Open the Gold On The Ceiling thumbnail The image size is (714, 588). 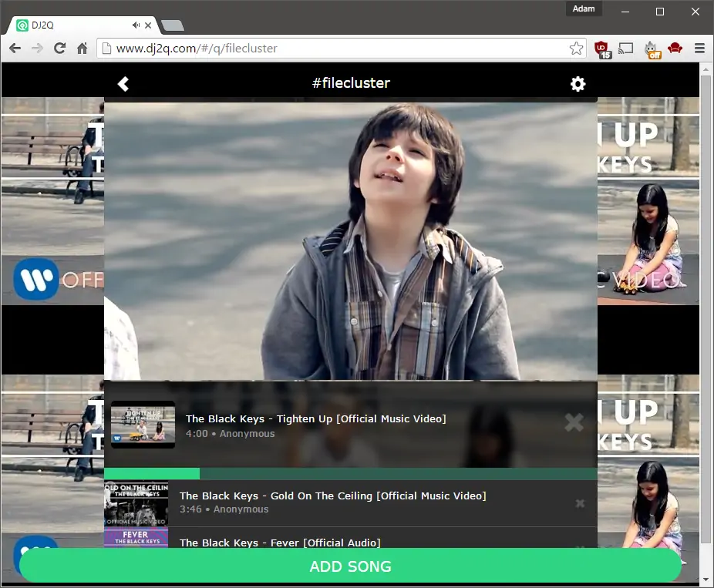coord(136,503)
